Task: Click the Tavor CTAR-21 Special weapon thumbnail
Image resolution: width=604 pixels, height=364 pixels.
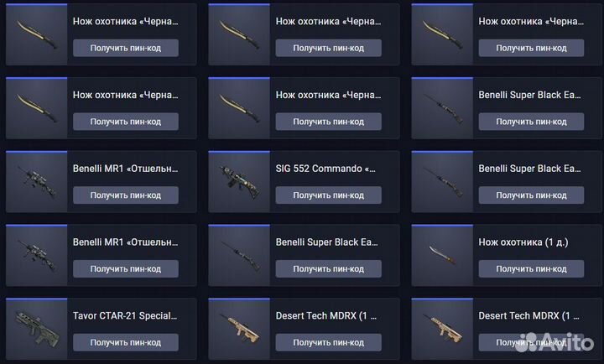Action: [37, 329]
